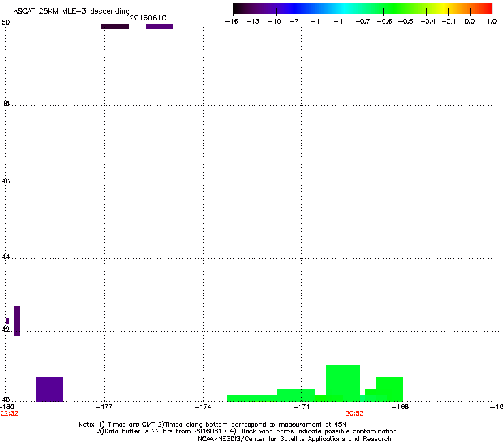Click the latitude label '48'
Viewport: 504px width, 443px height.
point(5,104)
